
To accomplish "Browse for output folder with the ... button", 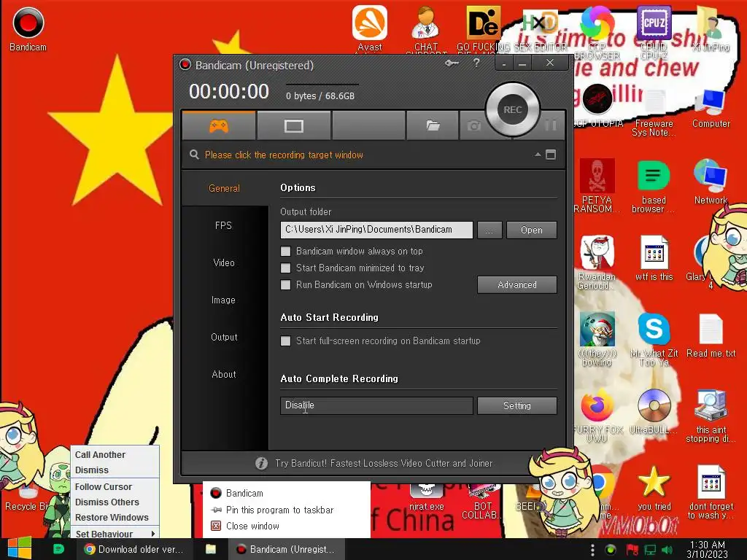I will pos(489,230).
